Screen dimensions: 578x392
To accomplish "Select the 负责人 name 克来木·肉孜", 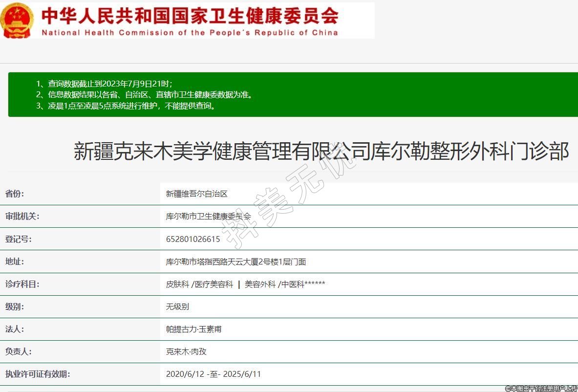I will [186, 351].
